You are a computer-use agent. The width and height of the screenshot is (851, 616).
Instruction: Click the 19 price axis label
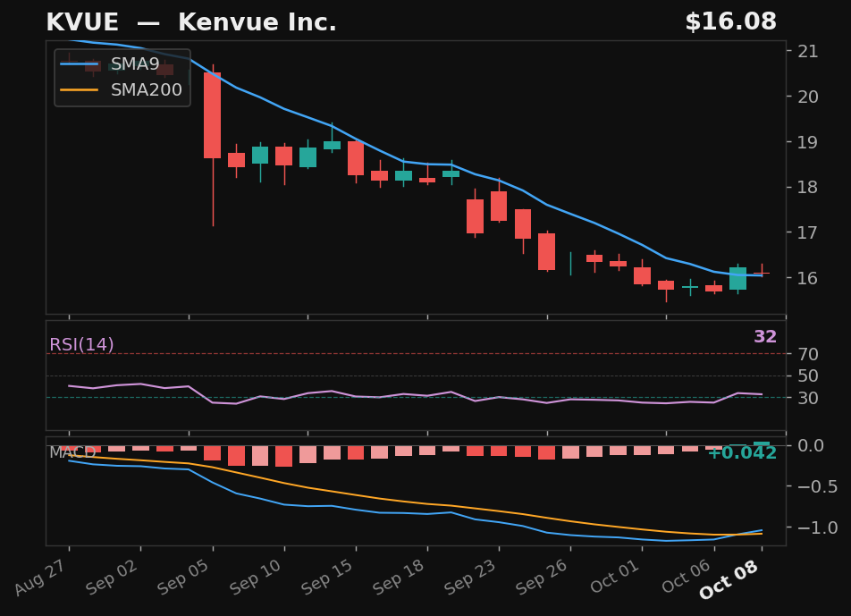(x=807, y=142)
